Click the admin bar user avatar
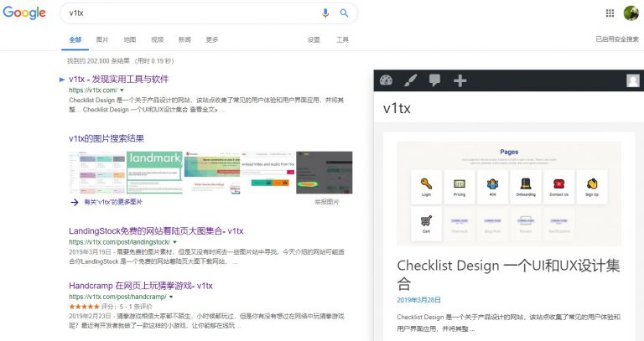Viewport: 644px width, 341px height. coord(633,80)
